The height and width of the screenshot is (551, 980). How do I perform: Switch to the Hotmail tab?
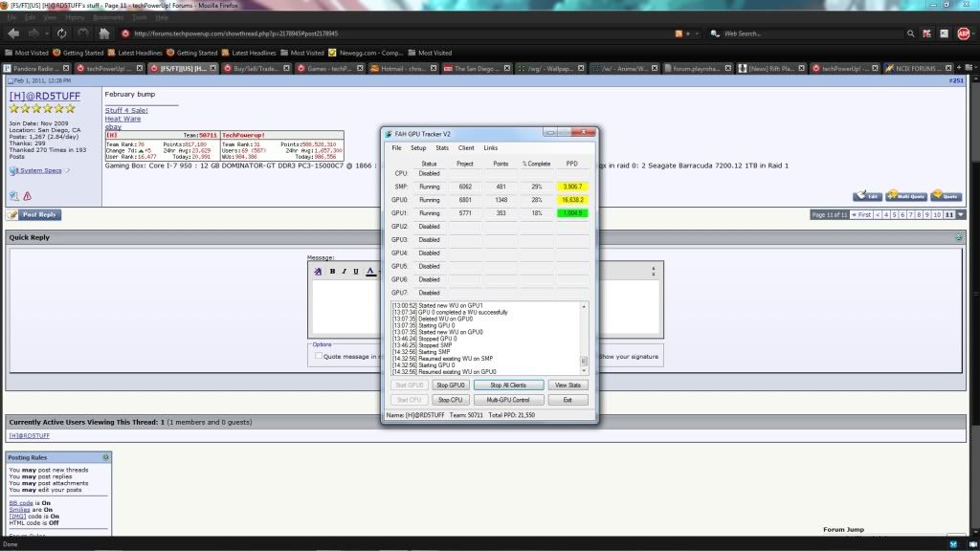pyautogui.click(x=403, y=68)
